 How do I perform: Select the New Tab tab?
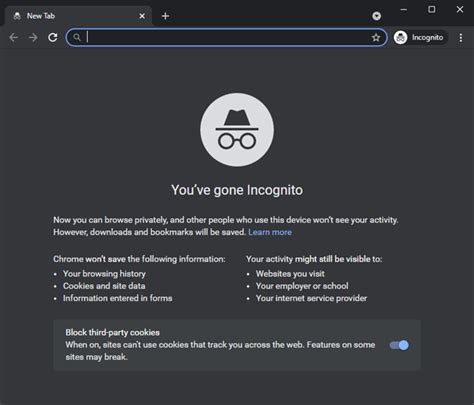coord(79,16)
